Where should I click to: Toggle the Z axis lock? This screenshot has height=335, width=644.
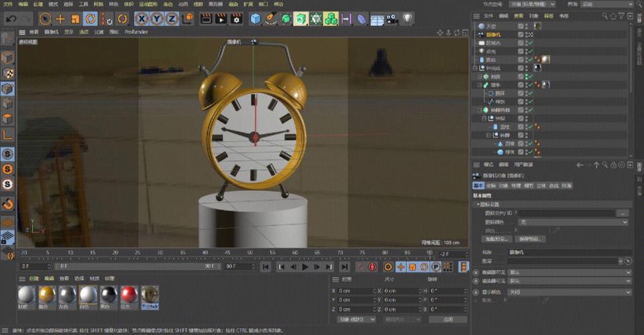click(172, 19)
